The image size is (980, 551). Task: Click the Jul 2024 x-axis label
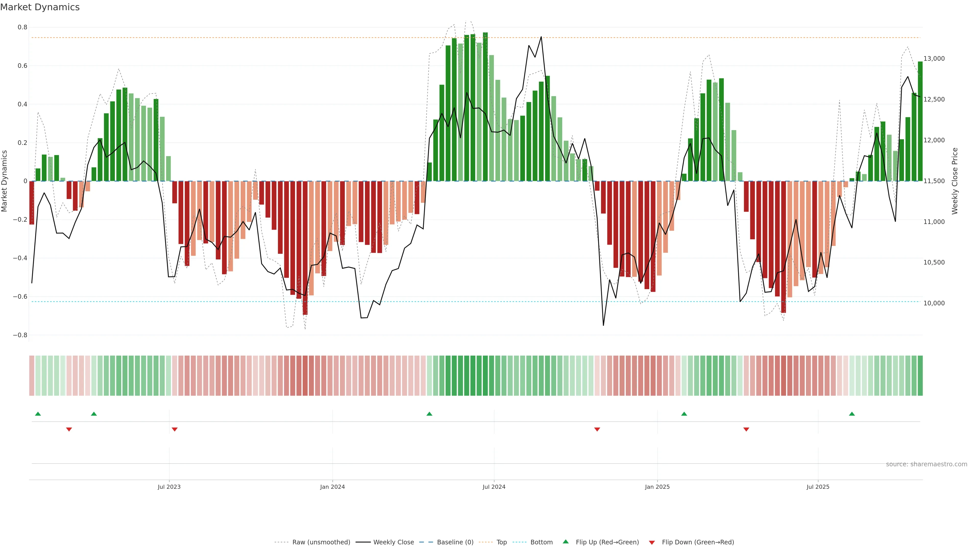click(x=494, y=487)
